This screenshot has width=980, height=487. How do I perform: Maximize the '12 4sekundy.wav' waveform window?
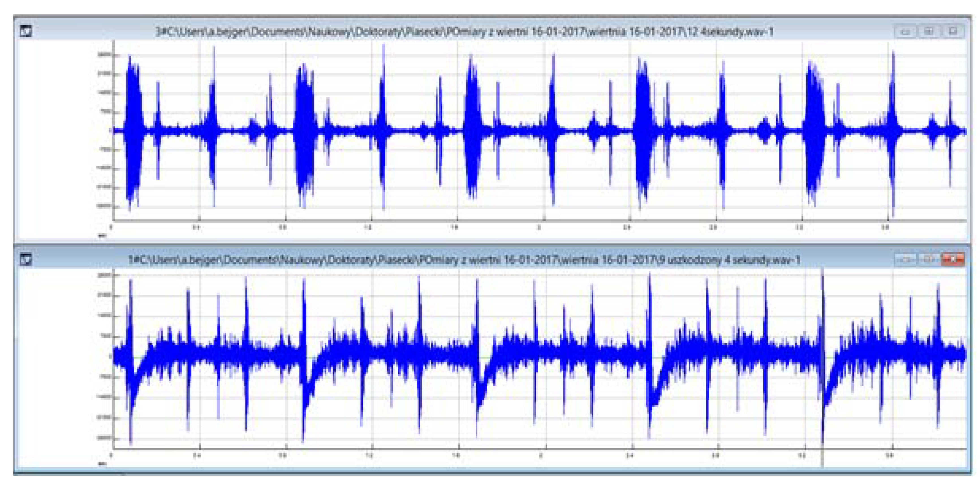(x=929, y=31)
